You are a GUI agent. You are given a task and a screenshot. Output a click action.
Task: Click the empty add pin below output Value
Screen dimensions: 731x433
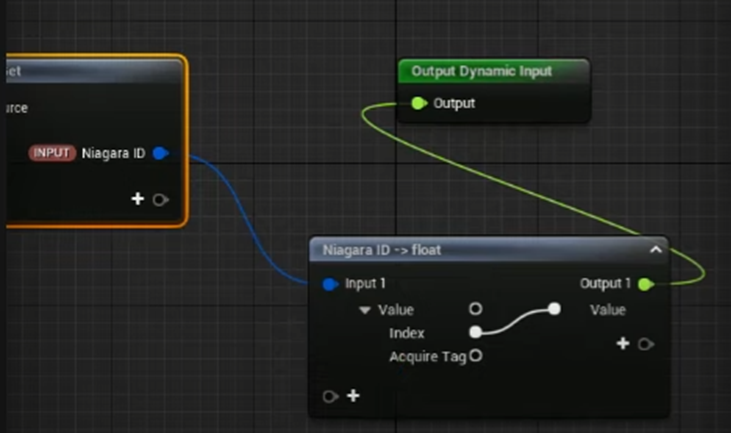click(646, 344)
